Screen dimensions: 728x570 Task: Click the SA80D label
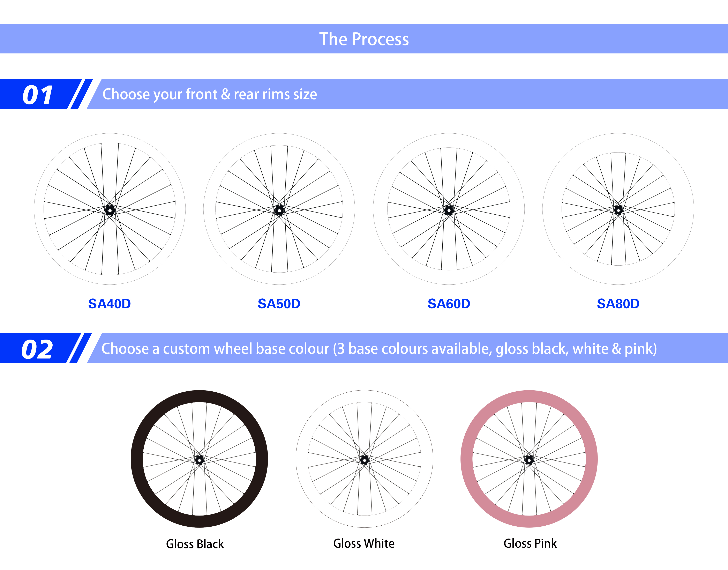point(618,304)
